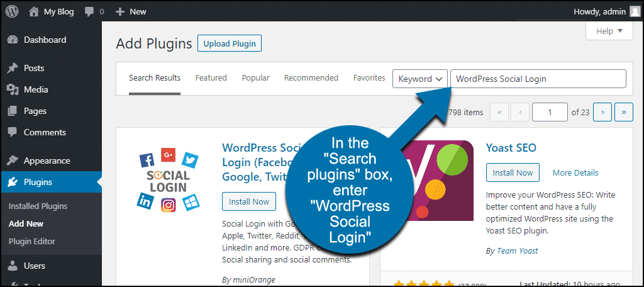Viewport: 644px width, 287px height.
Task: Visit site via My Blog home icon
Action: tap(34, 11)
